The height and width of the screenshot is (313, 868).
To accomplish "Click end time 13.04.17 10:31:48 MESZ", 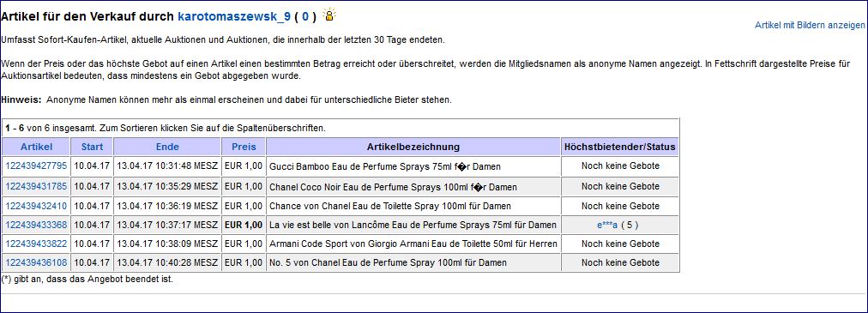I will tap(167, 166).
